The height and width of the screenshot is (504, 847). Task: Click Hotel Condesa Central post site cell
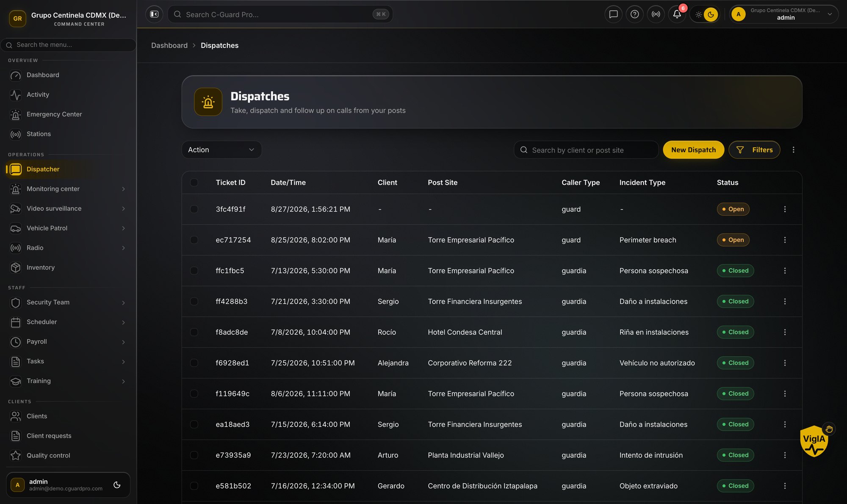pos(465,332)
